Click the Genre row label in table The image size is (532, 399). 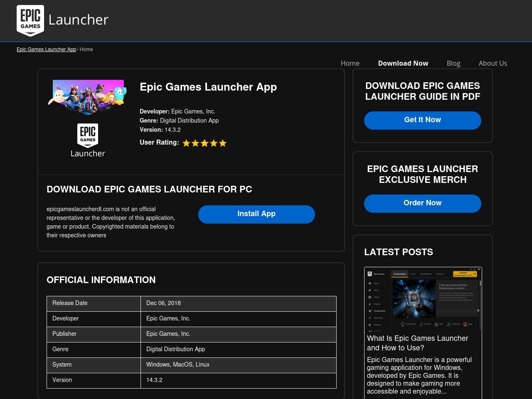pyautogui.click(x=60, y=349)
